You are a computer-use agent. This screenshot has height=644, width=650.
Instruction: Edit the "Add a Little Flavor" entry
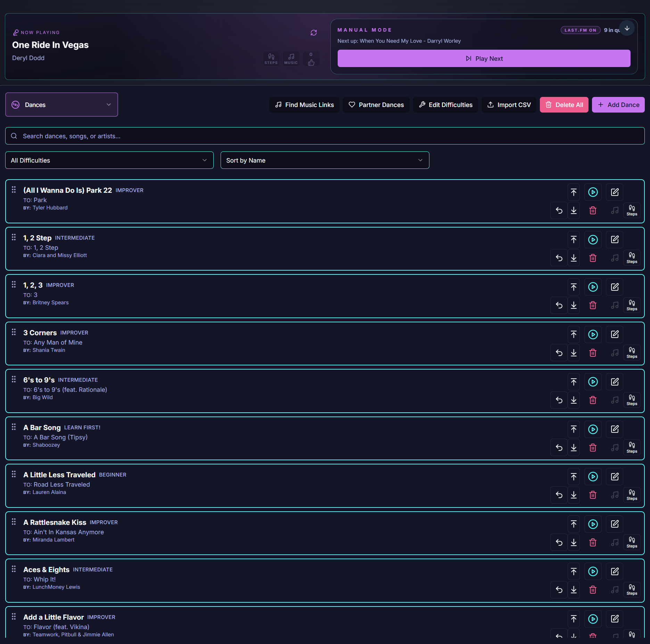pyautogui.click(x=614, y=619)
